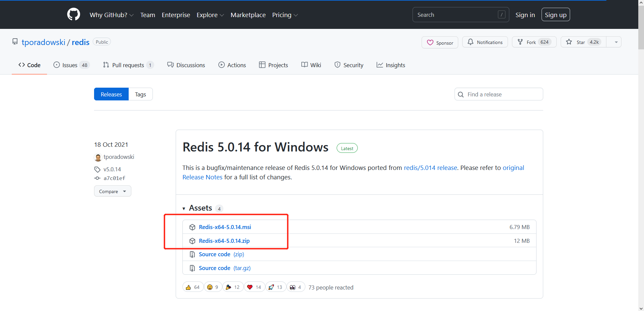The height and width of the screenshot is (311, 644).
Task: Open the Pull requests tab
Action: coord(128,65)
